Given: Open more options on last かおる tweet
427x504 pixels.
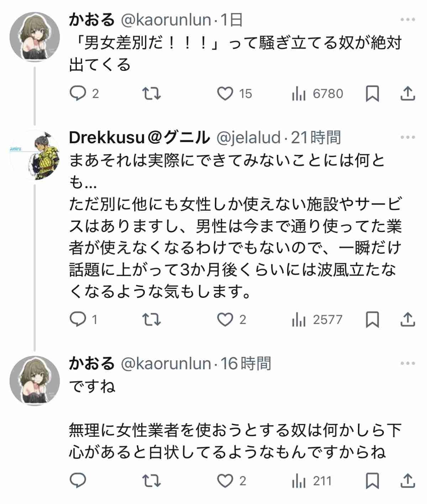Looking at the screenshot, I should (x=408, y=363).
